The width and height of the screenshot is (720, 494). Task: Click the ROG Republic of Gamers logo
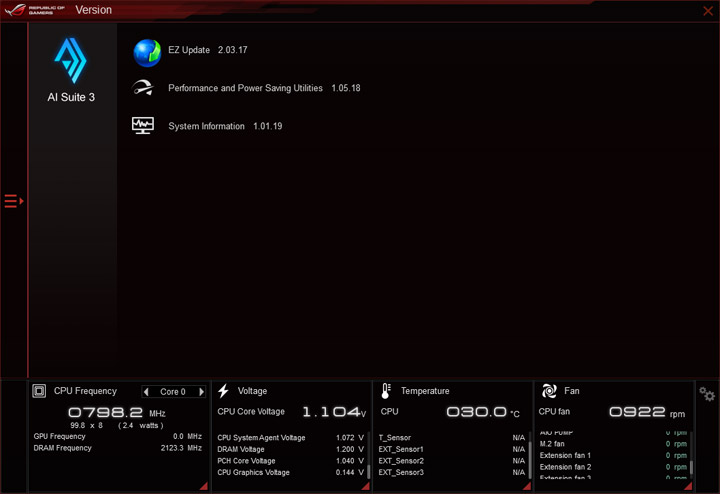(35, 10)
